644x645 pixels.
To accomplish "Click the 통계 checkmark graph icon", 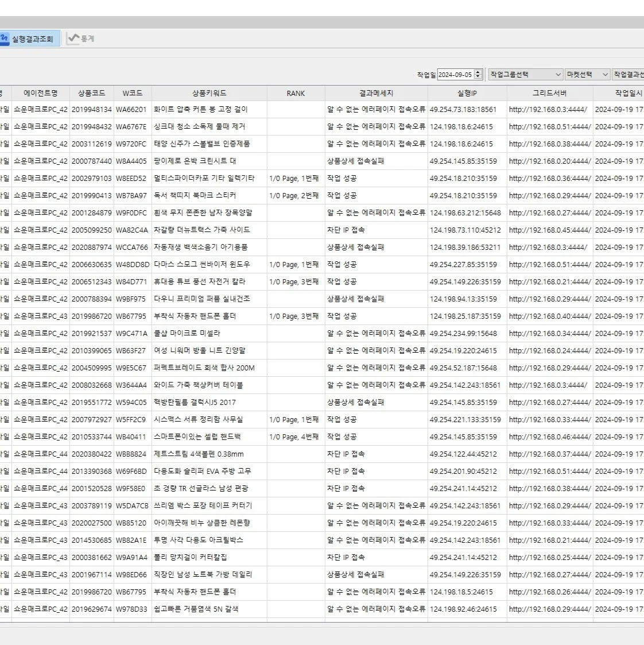I will (73, 39).
